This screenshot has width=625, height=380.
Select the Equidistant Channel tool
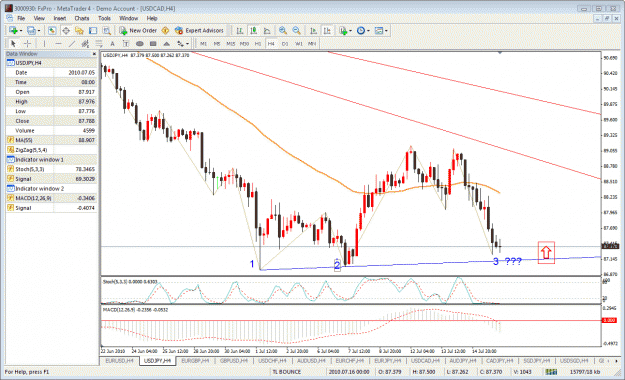pyautogui.click(x=85, y=43)
